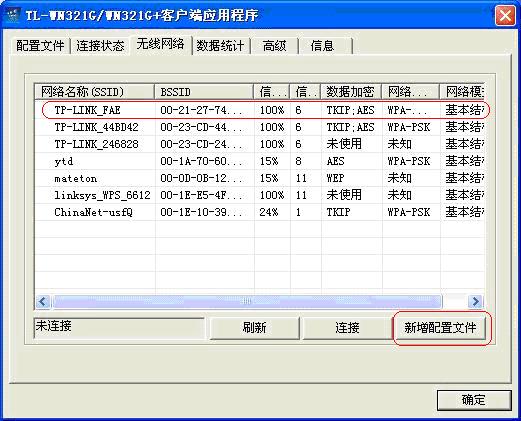The image size is (521, 421).
Task: Open the 配置文件 tab
Action: (x=40, y=46)
